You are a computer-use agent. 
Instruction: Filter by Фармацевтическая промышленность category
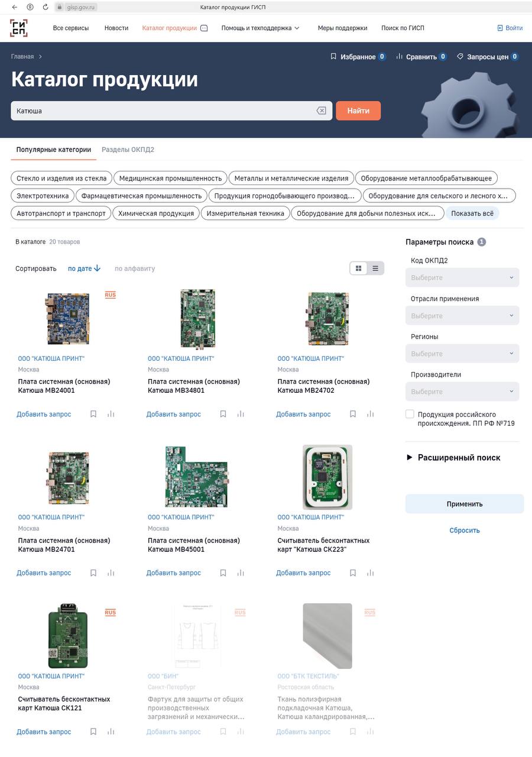pos(142,196)
